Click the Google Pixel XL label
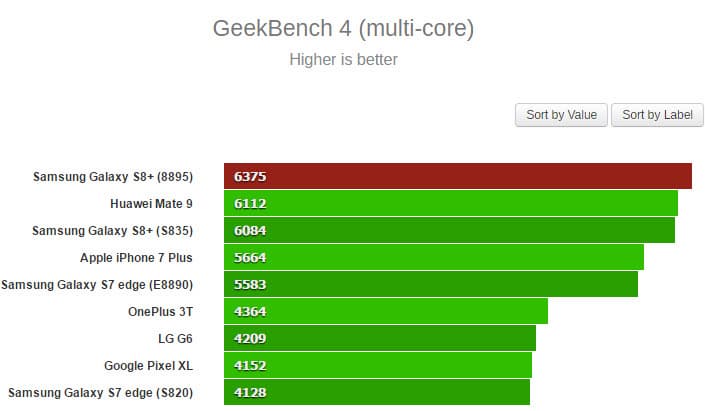The width and height of the screenshot is (705, 411). (x=148, y=365)
